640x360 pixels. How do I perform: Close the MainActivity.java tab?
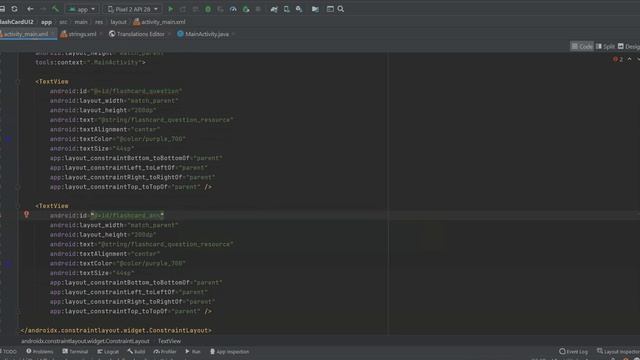point(233,34)
